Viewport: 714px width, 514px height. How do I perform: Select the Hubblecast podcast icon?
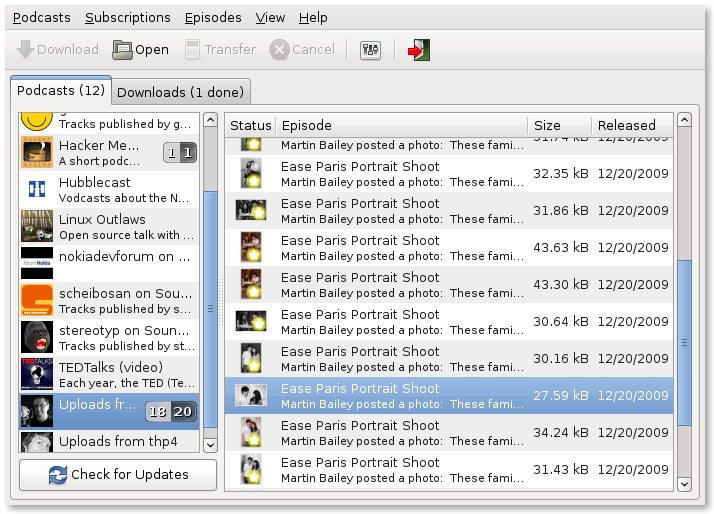pos(37,190)
